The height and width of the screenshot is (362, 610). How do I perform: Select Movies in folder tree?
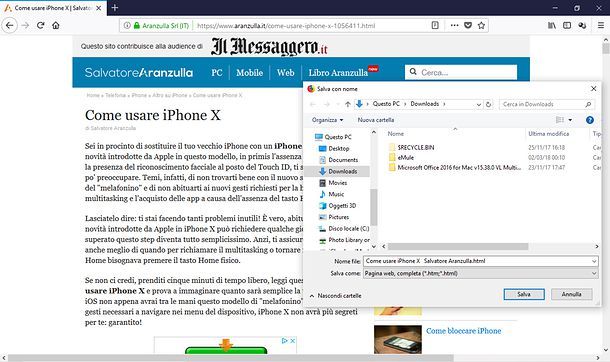pyautogui.click(x=333, y=183)
